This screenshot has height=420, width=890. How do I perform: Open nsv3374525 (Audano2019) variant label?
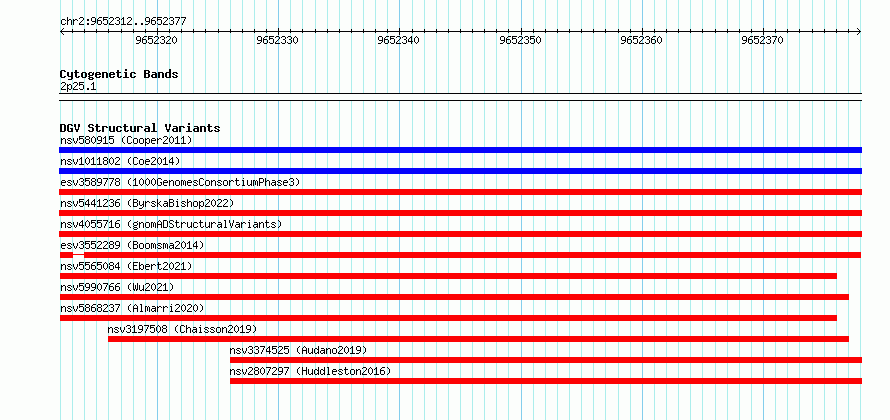pos(299,350)
